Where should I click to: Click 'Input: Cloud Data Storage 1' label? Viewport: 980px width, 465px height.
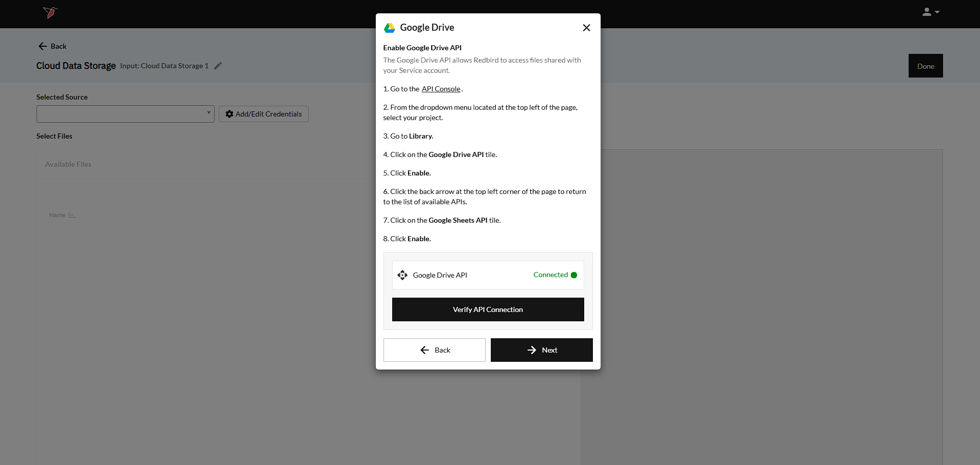click(x=164, y=66)
